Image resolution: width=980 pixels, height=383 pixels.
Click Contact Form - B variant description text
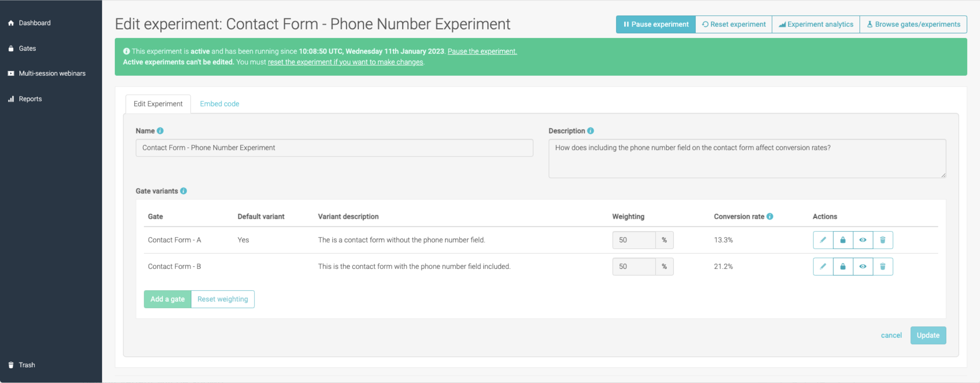(414, 266)
